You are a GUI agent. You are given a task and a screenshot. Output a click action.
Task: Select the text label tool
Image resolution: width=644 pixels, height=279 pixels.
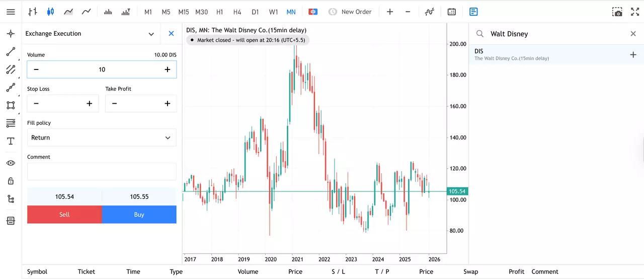click(x=11, y=142)
